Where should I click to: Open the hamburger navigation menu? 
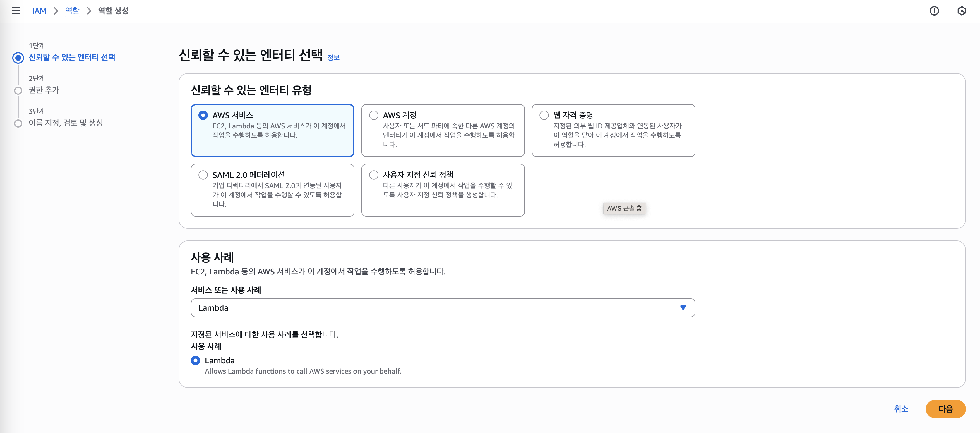(x=16, y=11)
